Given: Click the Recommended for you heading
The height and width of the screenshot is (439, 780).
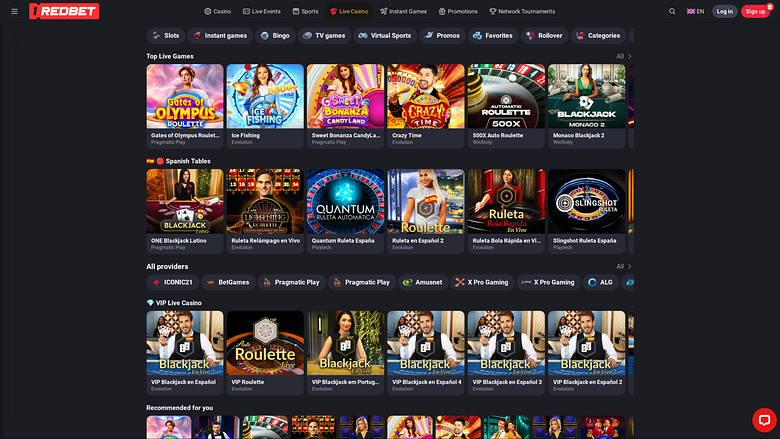Looking at the screenshot, I should point(180,408).
